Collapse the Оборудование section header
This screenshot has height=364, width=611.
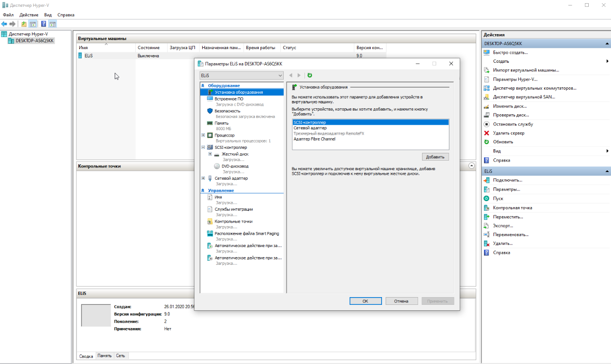(203, 86)
